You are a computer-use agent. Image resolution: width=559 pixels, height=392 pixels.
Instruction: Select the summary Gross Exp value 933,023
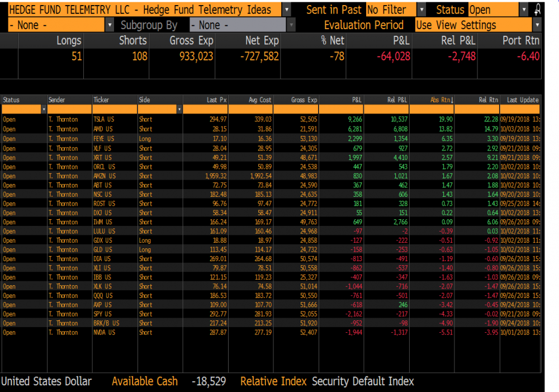click(196, 56)
